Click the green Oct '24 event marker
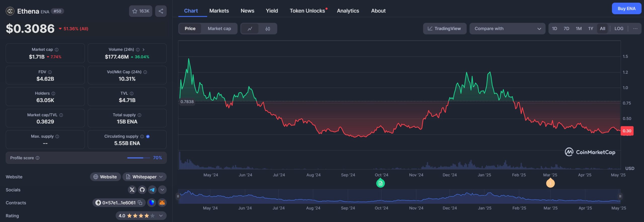Screen dimensions: 644x222 (380, 183)
